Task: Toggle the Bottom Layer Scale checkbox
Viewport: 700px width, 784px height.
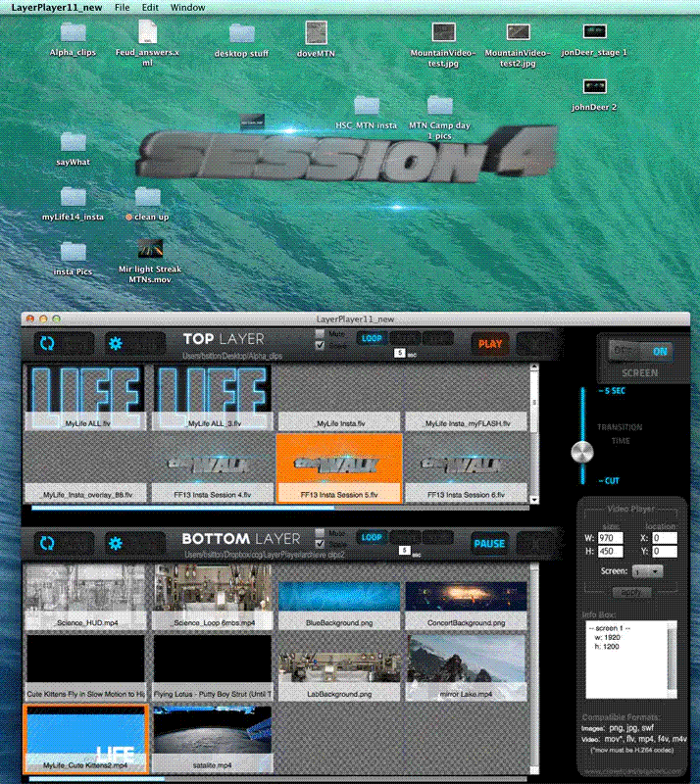Action: (320, 544)
